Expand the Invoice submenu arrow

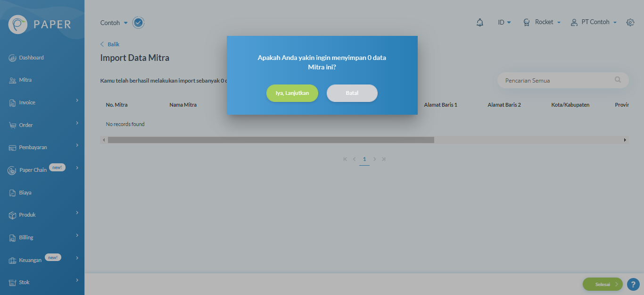pyautogui.click(x=77, y=100)
